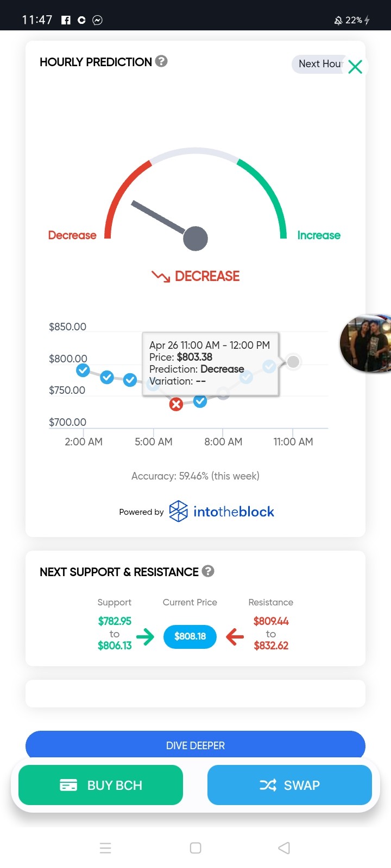Open Support & Resistance help question mark
The image size is (391, 868).
point(208,571)
